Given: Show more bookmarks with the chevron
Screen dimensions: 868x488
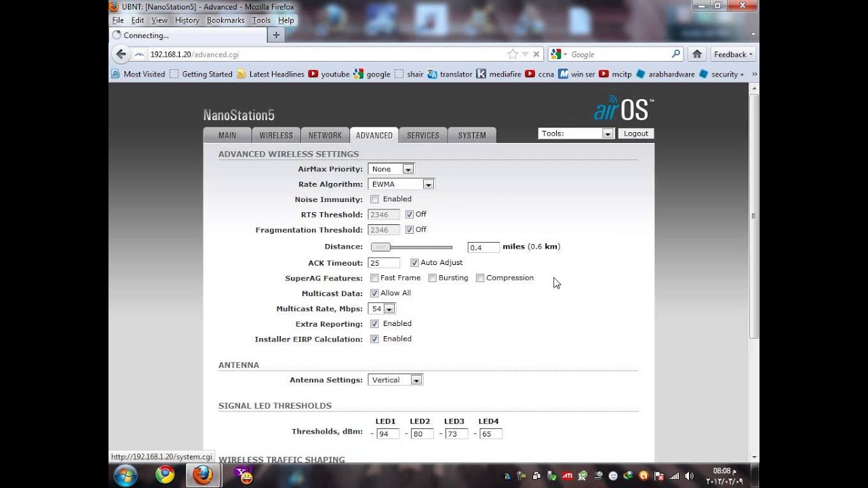Looking at the screenshot, I should point(754,74).
